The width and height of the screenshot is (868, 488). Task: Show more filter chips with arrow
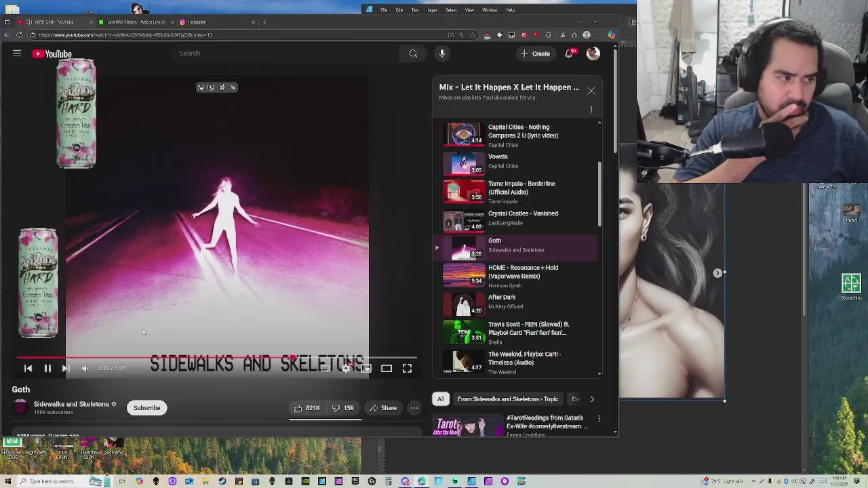(x=591, y=399)
